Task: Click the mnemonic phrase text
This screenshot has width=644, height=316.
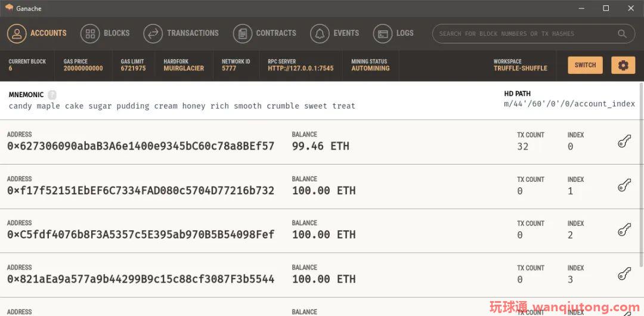Action: [x=182, y=106]
